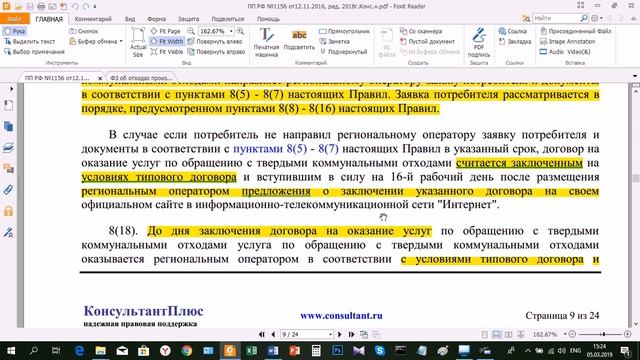Open the Security lock panel in sidebar
Screen dimensions: 640x360
[x=8, y=211]
